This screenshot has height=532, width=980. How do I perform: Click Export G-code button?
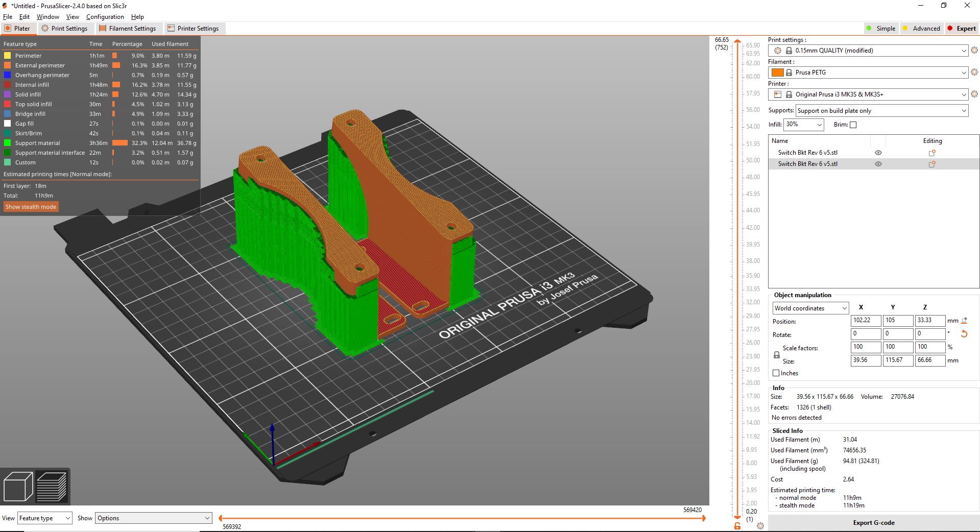tap(873, 523)
